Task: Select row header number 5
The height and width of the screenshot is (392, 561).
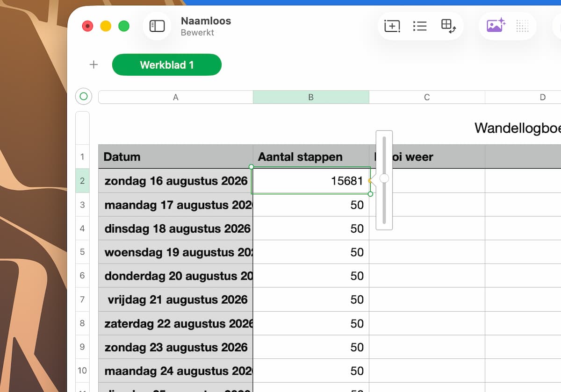Action: pos(82,252)
